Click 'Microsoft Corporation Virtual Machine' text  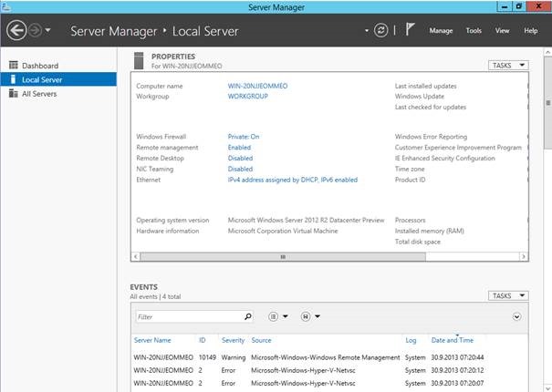[283, 232]
